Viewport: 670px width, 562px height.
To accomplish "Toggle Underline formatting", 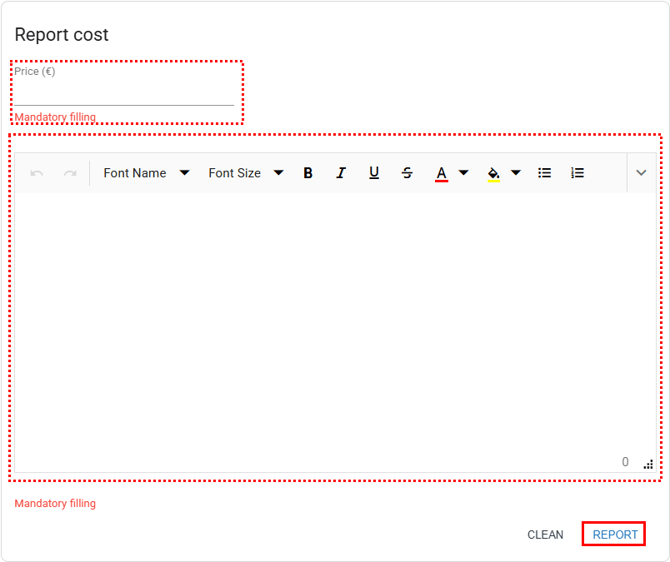I will point(374,173).
